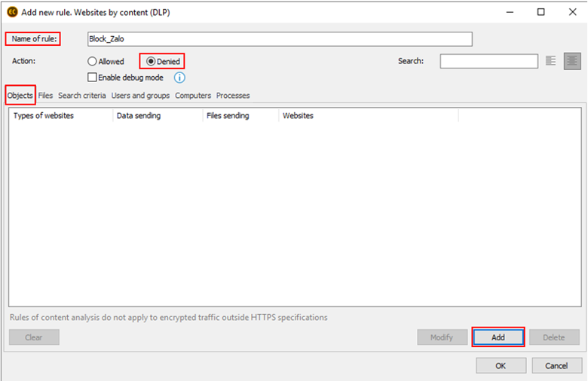The height and width of the screenshot is (381, 588).
Task: Open the Search criteria tab
Action: [x=82, y=96]
